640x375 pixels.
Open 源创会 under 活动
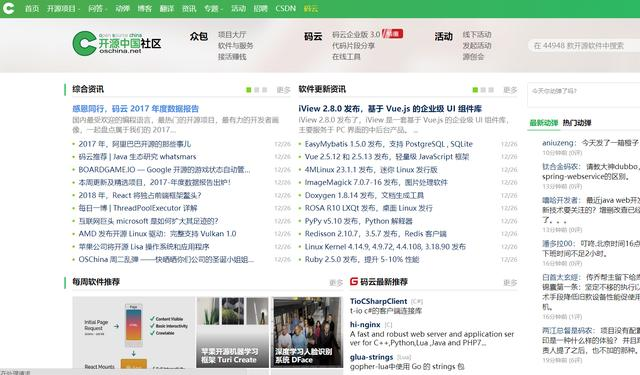click(x=473, y=57)
